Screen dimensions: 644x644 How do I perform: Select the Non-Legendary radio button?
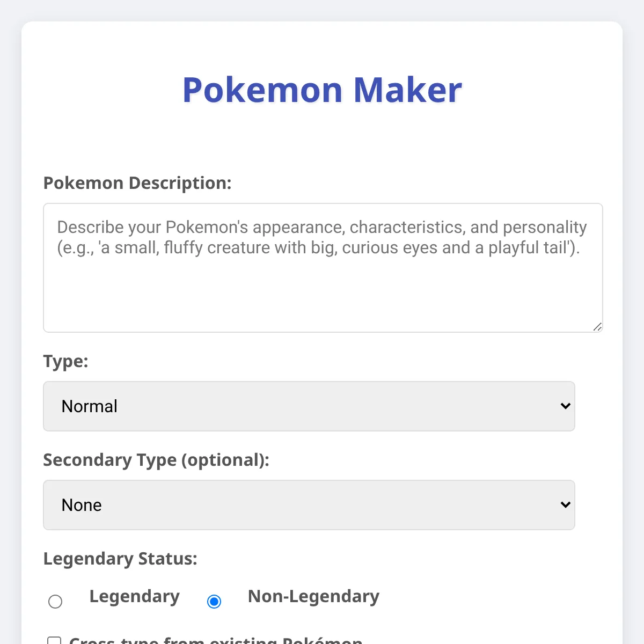click(214, 602)
